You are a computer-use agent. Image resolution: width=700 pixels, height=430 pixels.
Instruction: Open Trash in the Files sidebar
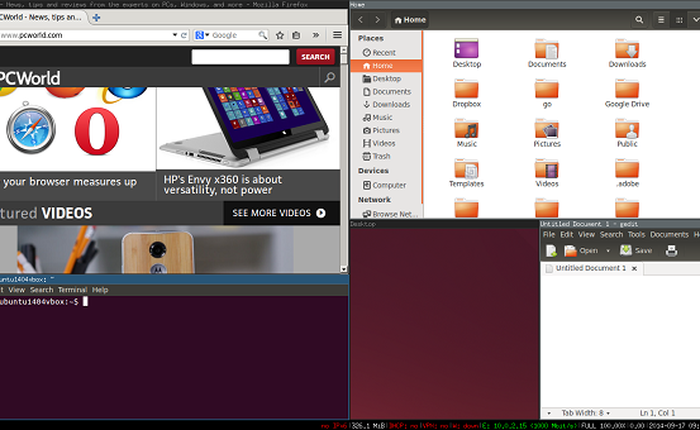click(x=376, y=156)
